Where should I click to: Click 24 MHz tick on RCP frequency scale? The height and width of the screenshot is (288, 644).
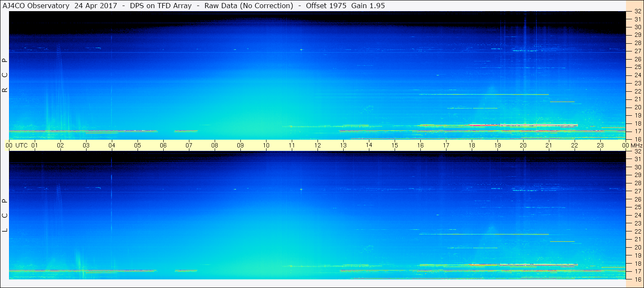tap(638, 75)
